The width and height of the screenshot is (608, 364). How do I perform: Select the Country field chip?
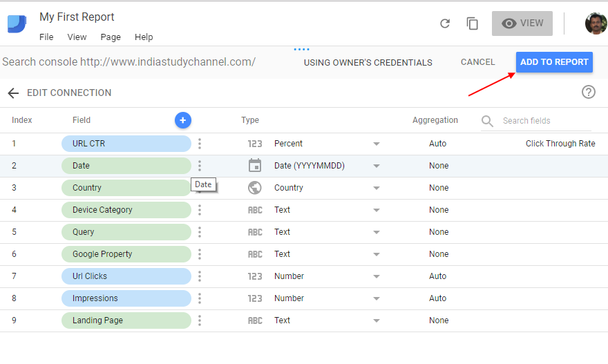126,188
